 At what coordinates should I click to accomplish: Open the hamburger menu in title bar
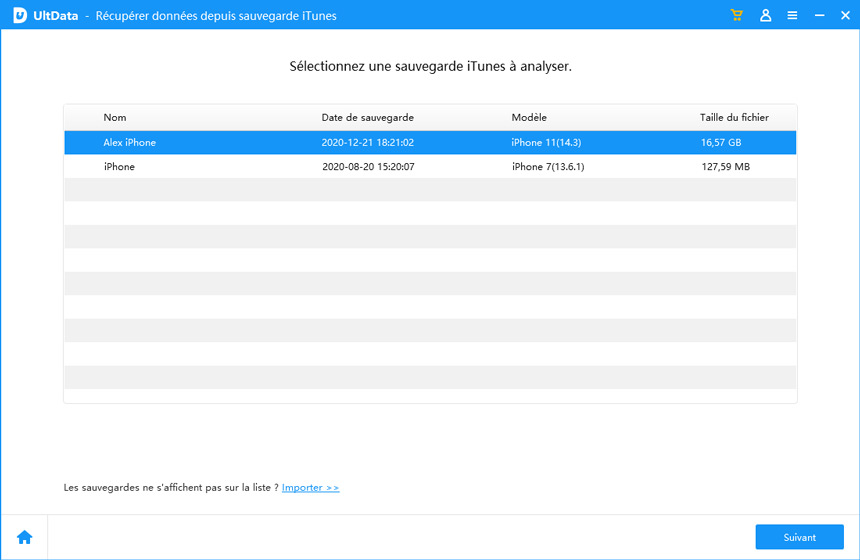792,16
